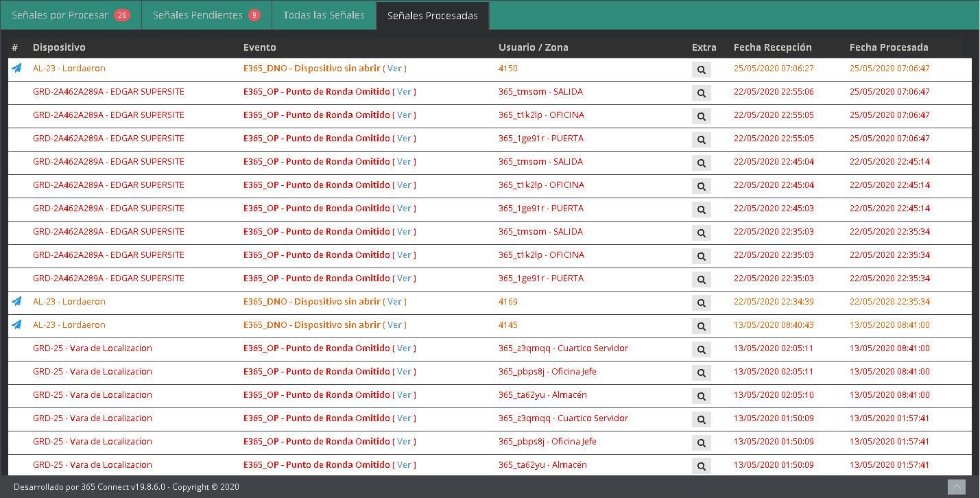Click the red 26 badge on the first tab
This screenshot has height=498, width=980.
click(x=121, y=15)
